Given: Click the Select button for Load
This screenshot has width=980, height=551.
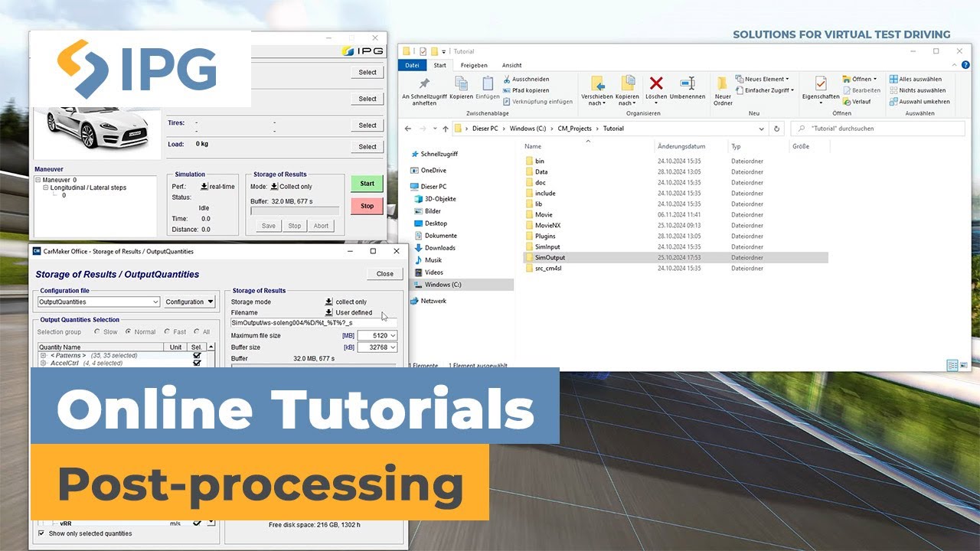Looking at the screenshot, I should click(x=367, y=147).
